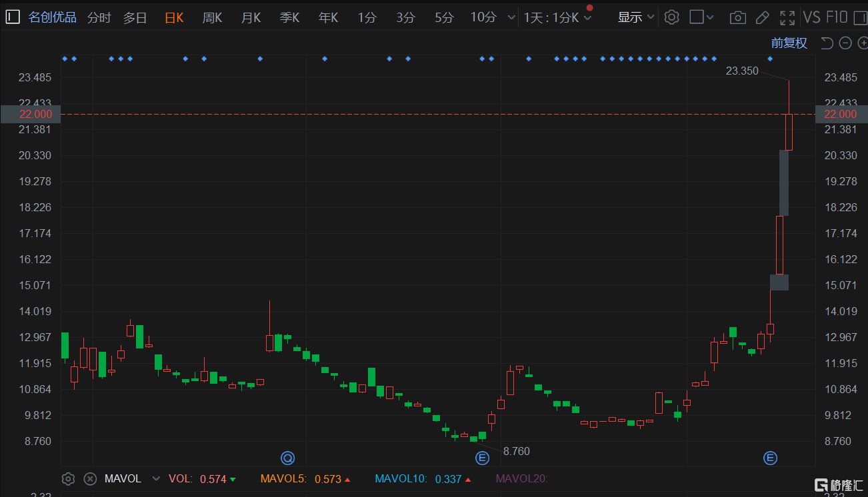
Task: Open the chart settings gear
Action: [x=672, y=17]
